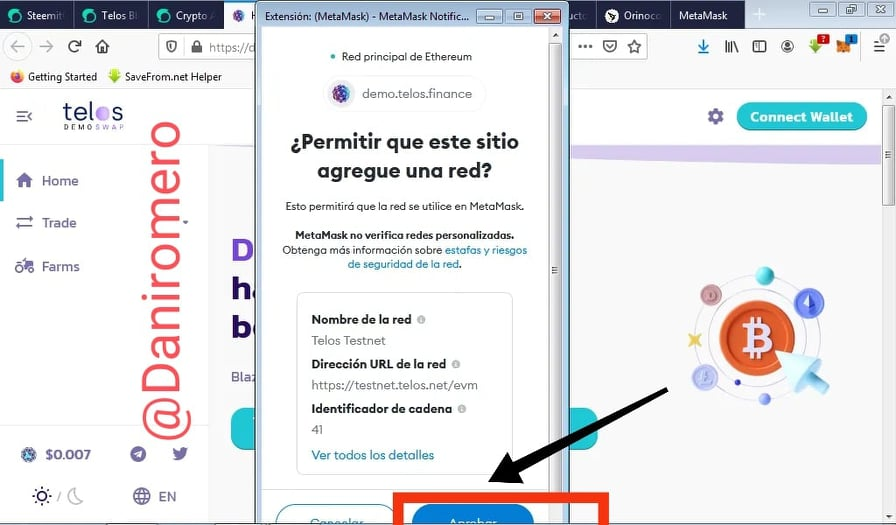This screenshot has height=525, width=896.
Task: Open the Farms sidebar item
Action: tap(47, 266)
